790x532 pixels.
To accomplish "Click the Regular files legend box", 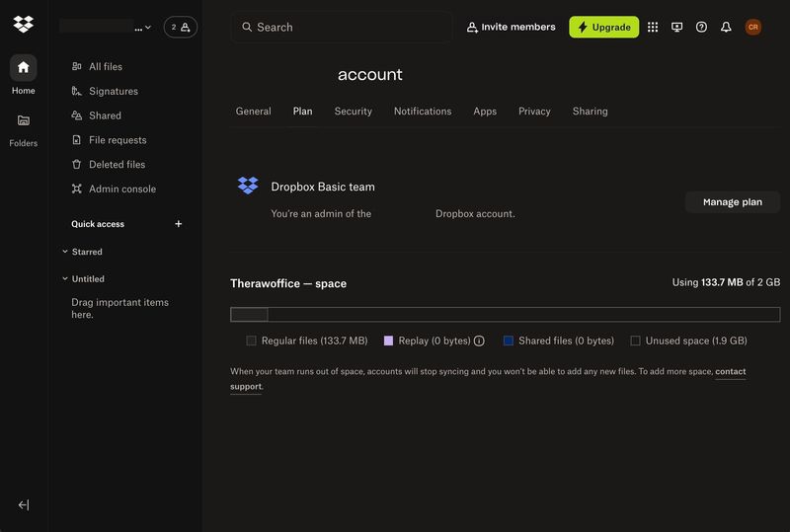I will tap(252, 341).
